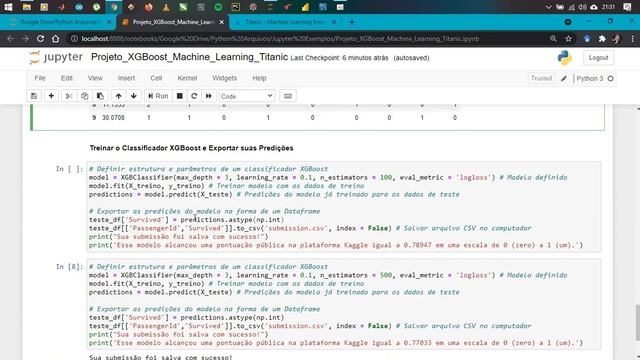The height and width of the screenshot is (360, 640).
Task: Click the Trusted notebook indicator
Action: point(541,78)
